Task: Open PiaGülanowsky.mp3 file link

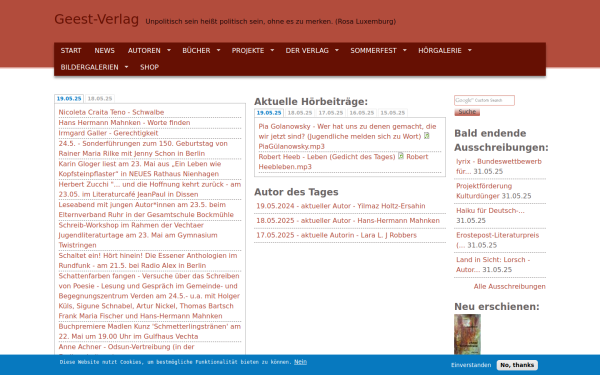Action: pos(292,146)
